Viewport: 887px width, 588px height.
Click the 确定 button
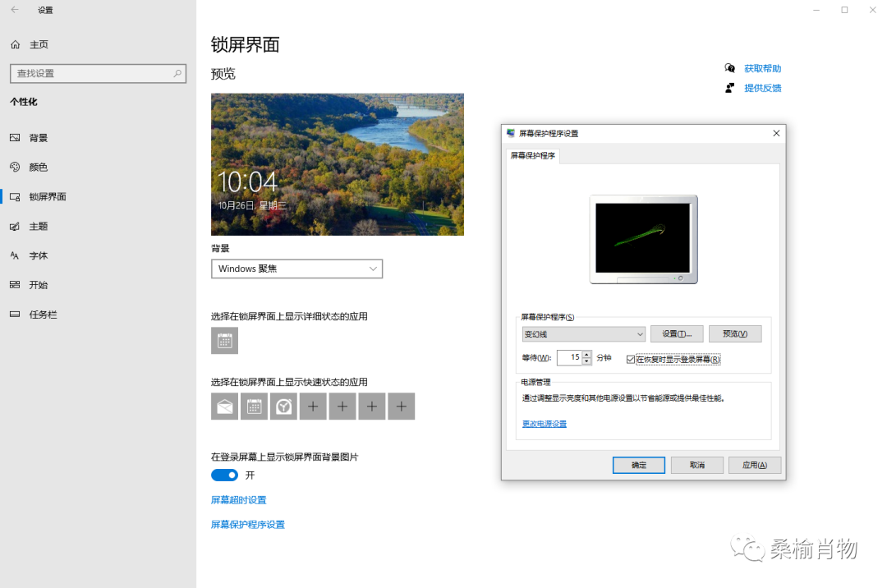[x=639, y=465]
